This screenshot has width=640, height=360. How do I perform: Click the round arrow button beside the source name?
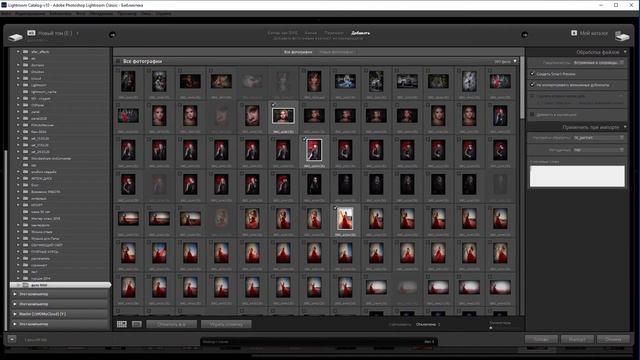[x=112, y=35]
